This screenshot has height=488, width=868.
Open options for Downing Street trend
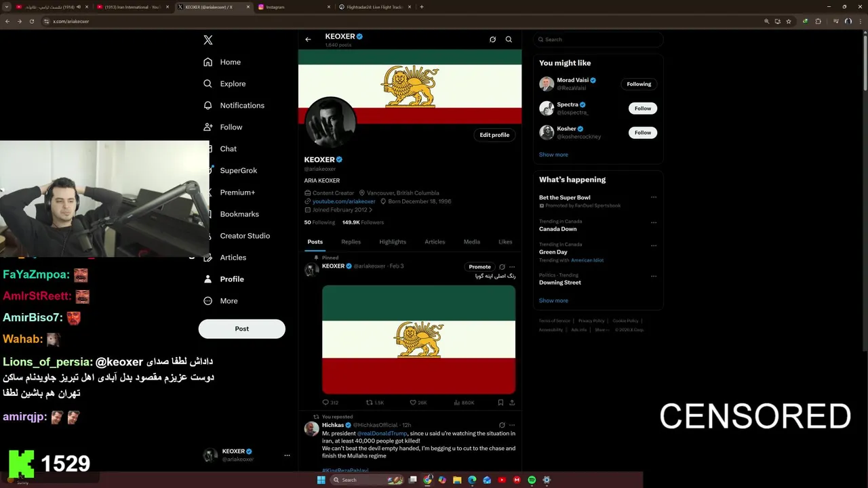coord(654,276)
